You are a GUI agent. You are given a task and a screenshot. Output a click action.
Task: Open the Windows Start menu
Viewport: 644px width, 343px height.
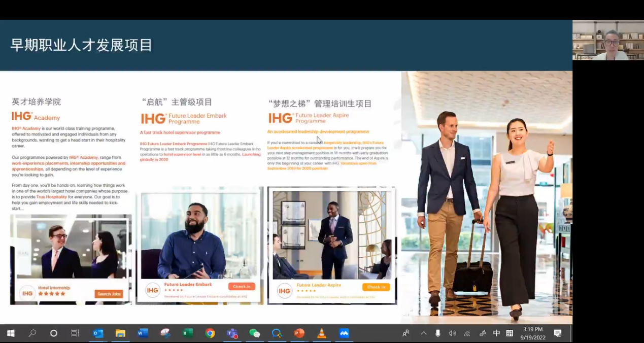(x=10, y=333)
